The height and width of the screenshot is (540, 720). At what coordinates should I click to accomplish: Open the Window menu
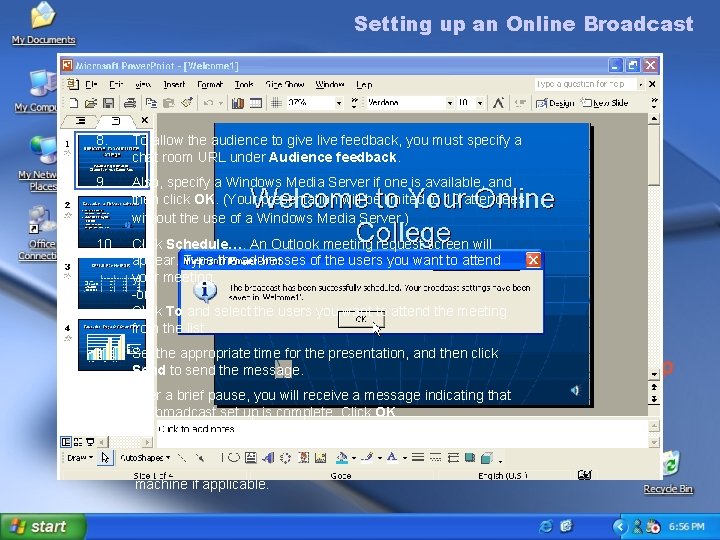pyautogui.click(x=330, y=84)
